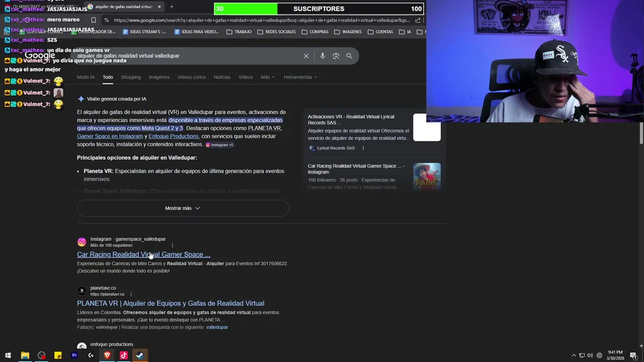
Task: Click the browser address bar URL
Action: click(262, 20)
